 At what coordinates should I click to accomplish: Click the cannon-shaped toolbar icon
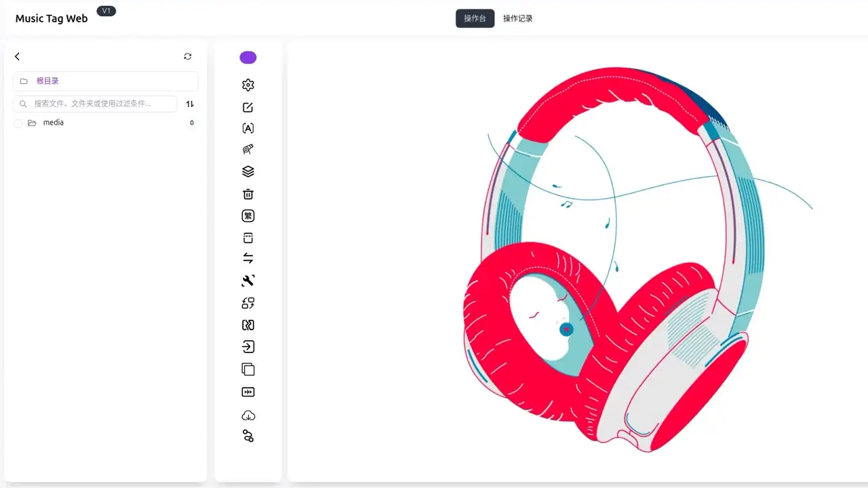248,150
